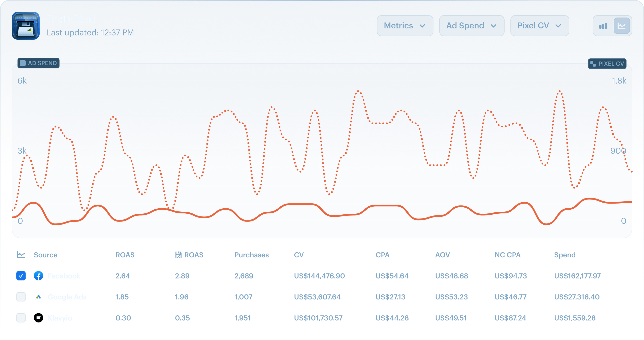The height and width of the screenshot is (340, 644).
Task: Click the Facebook logo icon
Action: [38, 276]
